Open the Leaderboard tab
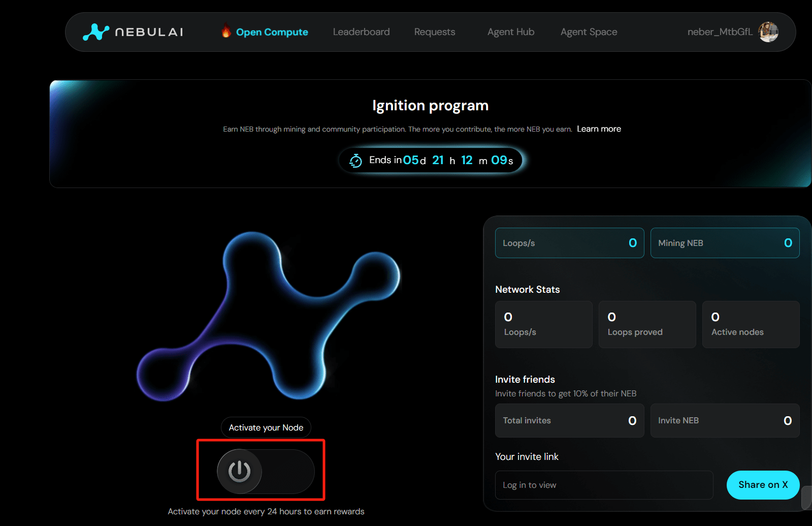812x526 pixels. click(x=361, y=32)
